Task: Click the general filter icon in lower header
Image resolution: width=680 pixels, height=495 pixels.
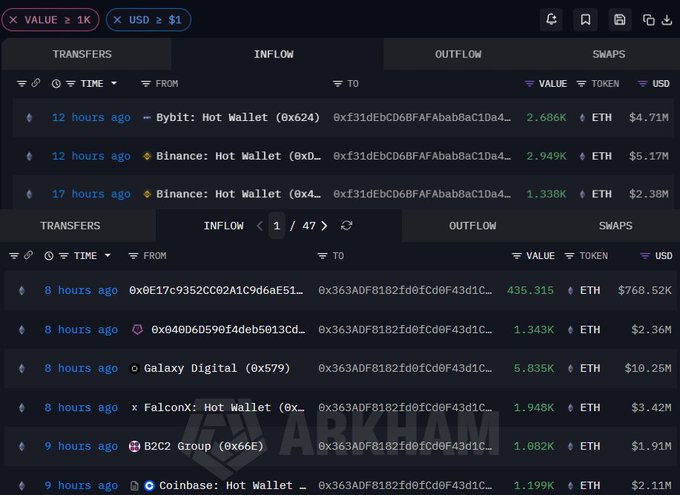Action: [14, 256]
